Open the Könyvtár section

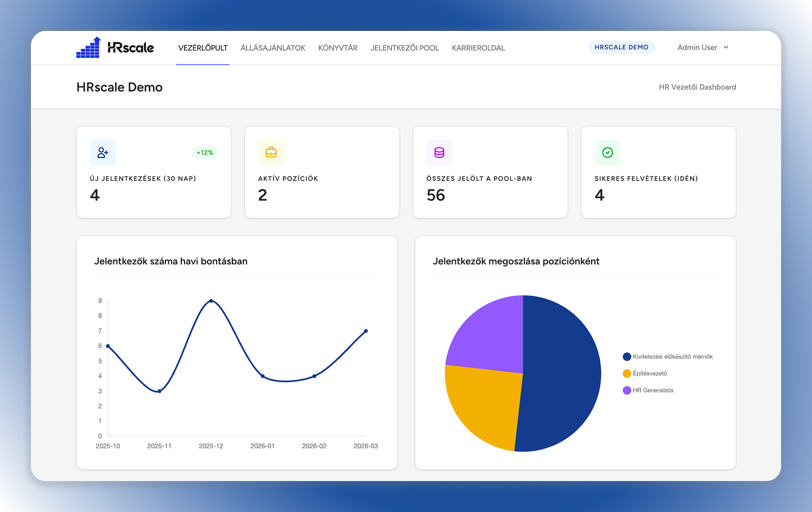coord(338,47)
